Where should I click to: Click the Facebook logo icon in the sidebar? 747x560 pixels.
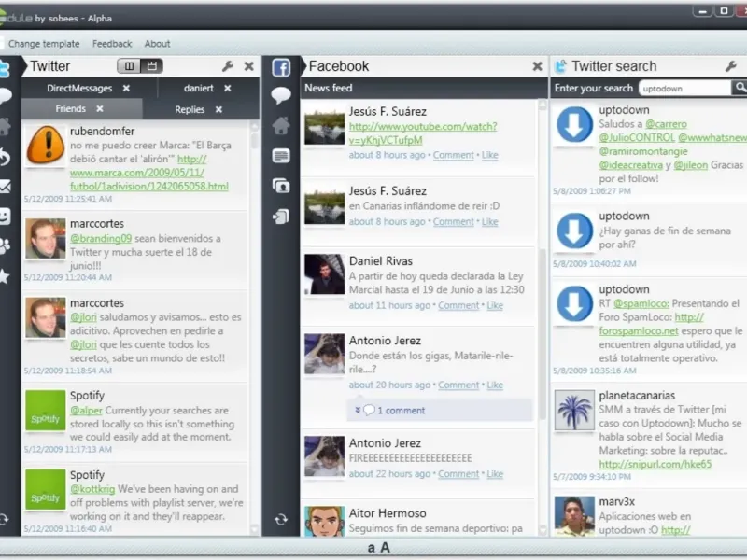[281, 67]
